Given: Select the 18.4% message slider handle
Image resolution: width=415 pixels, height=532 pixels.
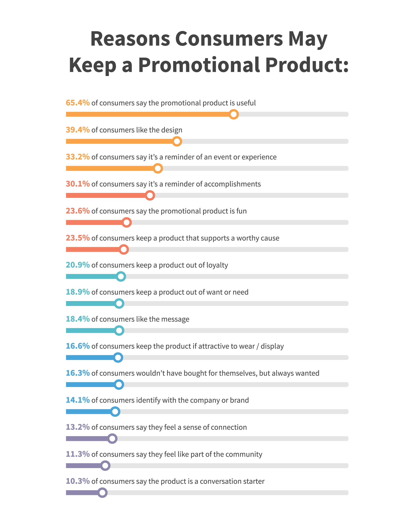Looking at the screenshot, I should pyautogui.click(x=119, y=331).
